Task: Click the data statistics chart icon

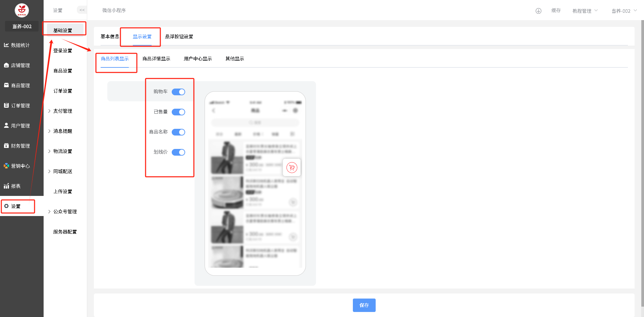Action: 6,45
